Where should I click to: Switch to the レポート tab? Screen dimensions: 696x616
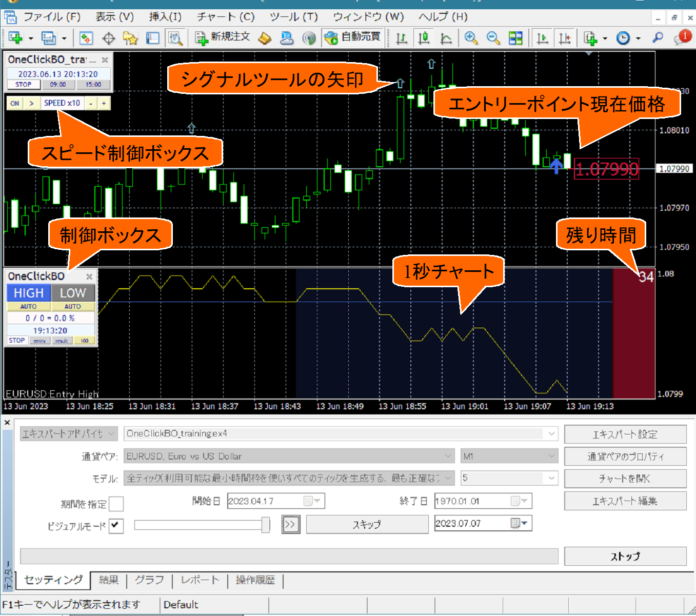click(x=200, y=580)
